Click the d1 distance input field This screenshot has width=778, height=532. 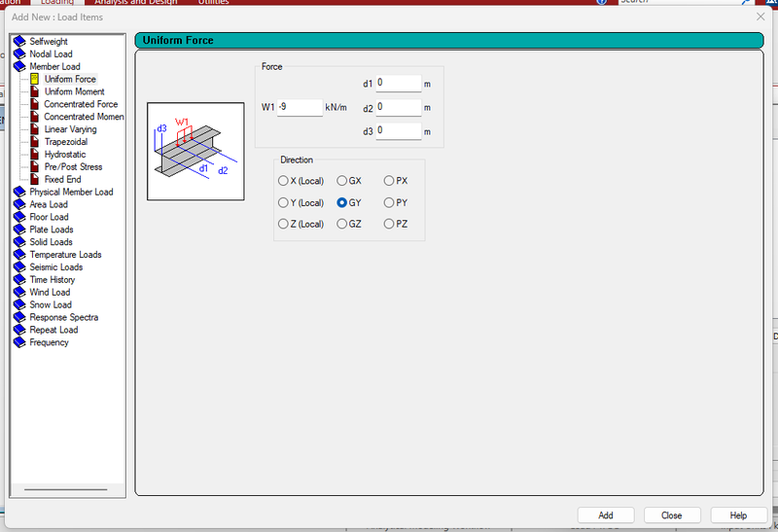pos(399,83)
